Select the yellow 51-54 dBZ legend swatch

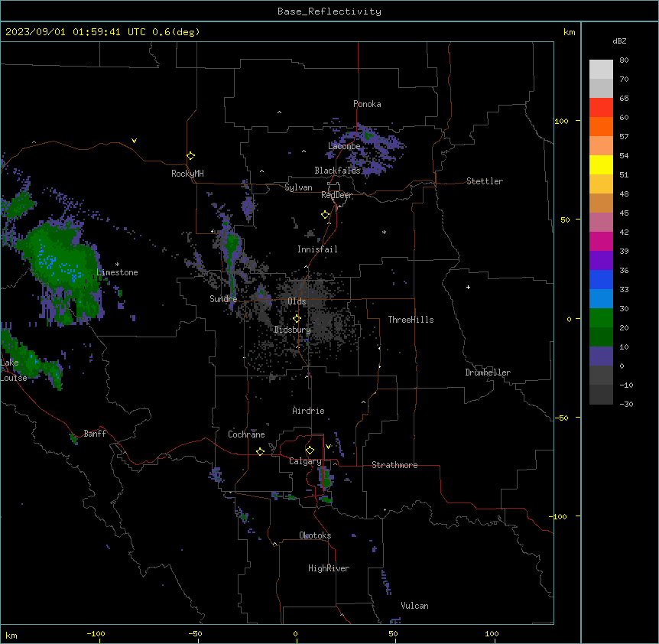click(x=601, y=164)
